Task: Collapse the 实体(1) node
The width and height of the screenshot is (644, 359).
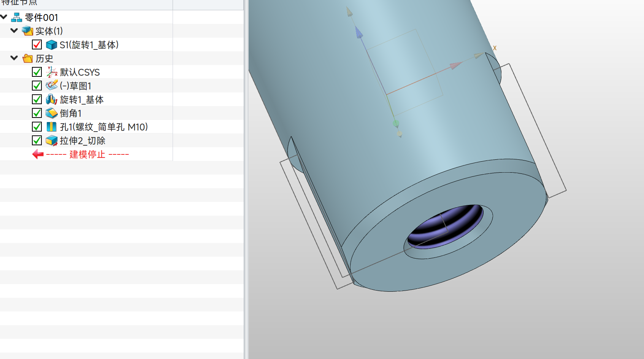Action: coord(14,31)
